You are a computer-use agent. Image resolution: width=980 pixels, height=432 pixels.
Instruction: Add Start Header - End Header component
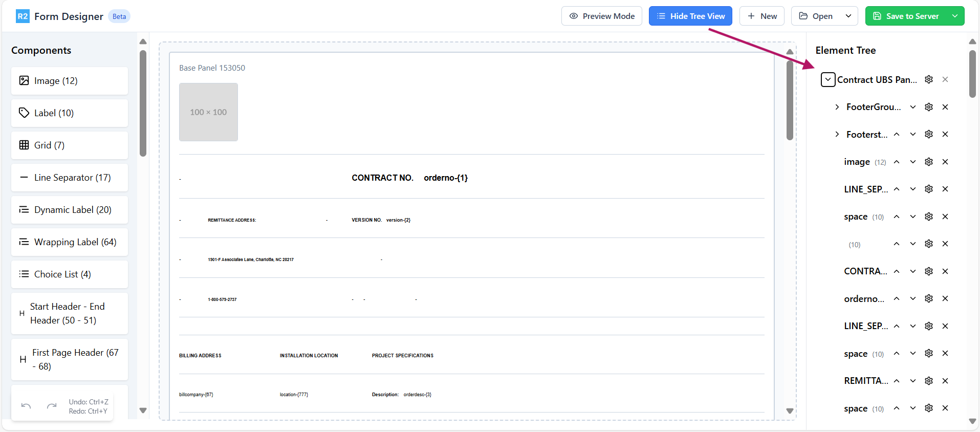coord(70,313)
